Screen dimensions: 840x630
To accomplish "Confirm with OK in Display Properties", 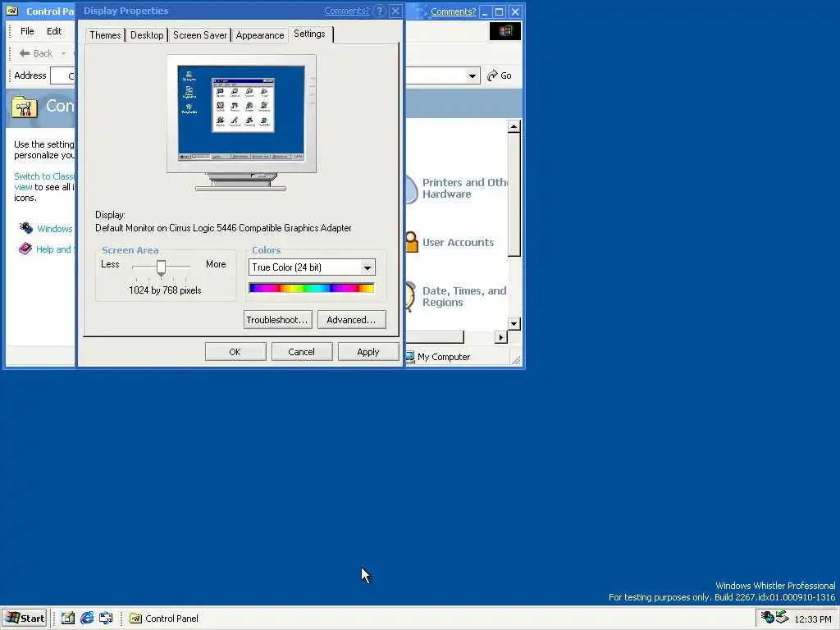I will click(x=235, y=352).
